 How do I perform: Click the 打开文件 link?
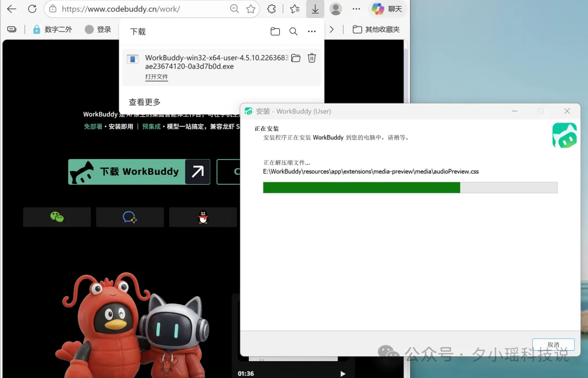point(157,77)
